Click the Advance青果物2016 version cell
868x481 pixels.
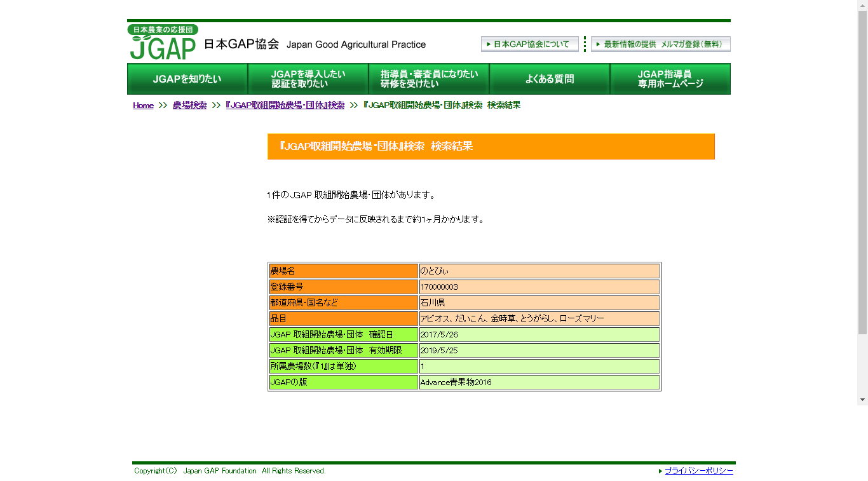click(x=539, y=383)
